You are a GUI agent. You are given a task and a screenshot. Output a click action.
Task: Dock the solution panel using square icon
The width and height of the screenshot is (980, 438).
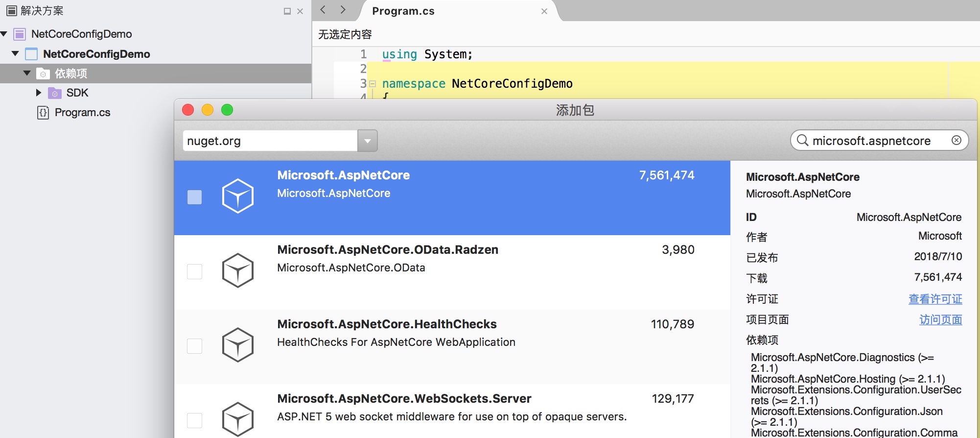[287, 11]
